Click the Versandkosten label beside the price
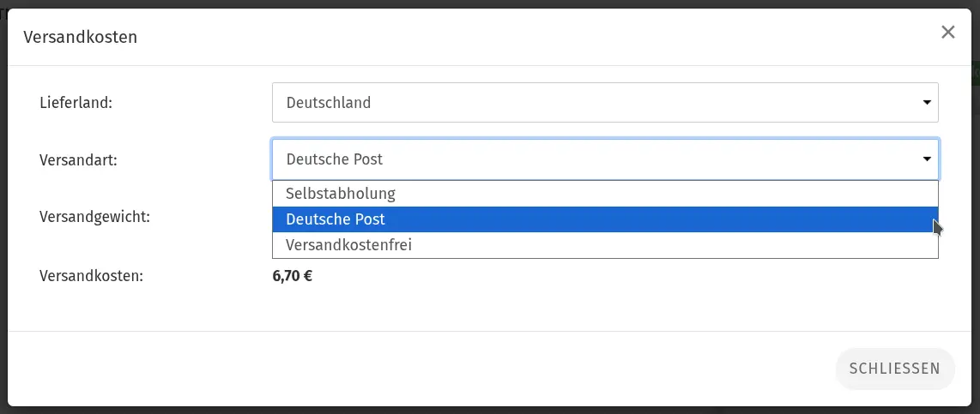The height and width of the screenshot is (414, 980). [x=91, y=275]
